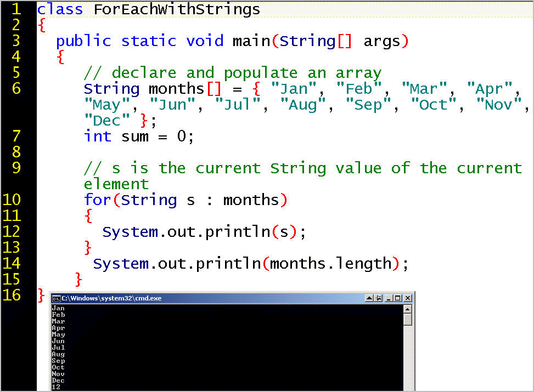Screen dimensions: 534x392
Task: Click the minimize button of the cmd.exe window
Action: pyautogui.click(x=387, y=298)
